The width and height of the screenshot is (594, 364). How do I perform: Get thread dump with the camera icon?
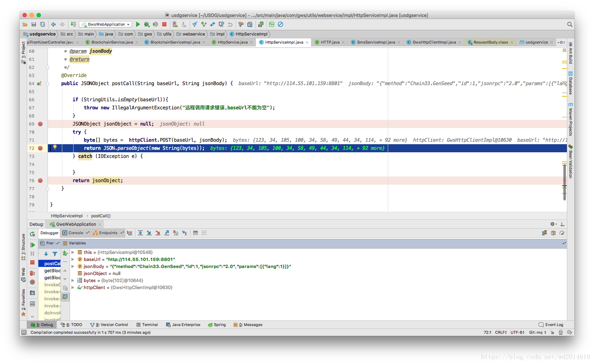pos(32,293)
